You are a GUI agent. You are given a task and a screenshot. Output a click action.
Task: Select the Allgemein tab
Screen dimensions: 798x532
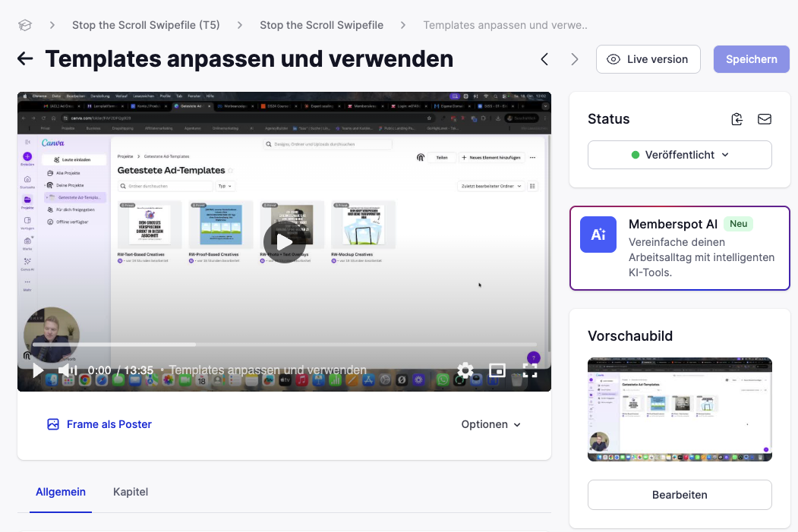(61, 492)
